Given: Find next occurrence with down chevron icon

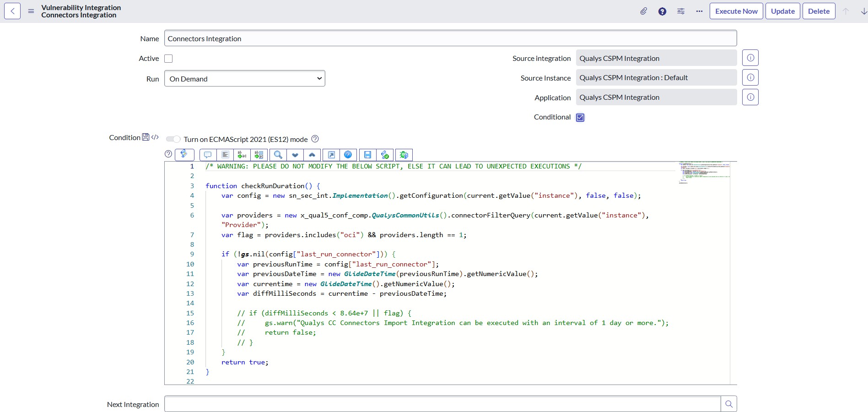Looking at the screenshot, I should click(x=295, y=155).
